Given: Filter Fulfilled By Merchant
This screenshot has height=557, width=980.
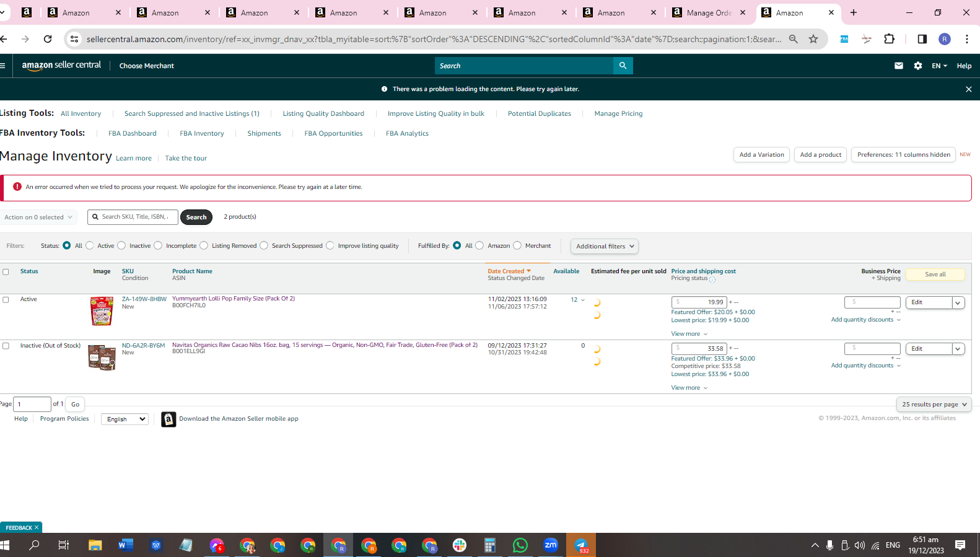Looking at the screenshot, I should [x=517, y=246].
